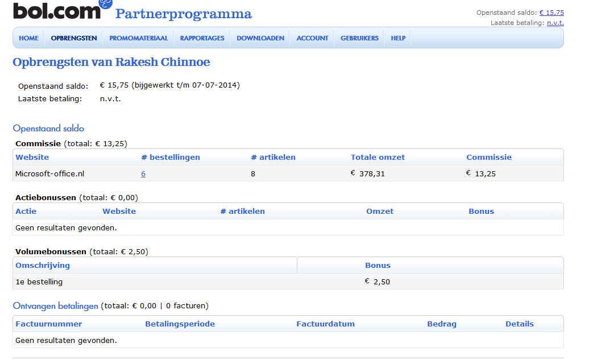This screenshot has width=605, height=364.
Task: Go to the Rapportages menu
Action: (202, 38)
